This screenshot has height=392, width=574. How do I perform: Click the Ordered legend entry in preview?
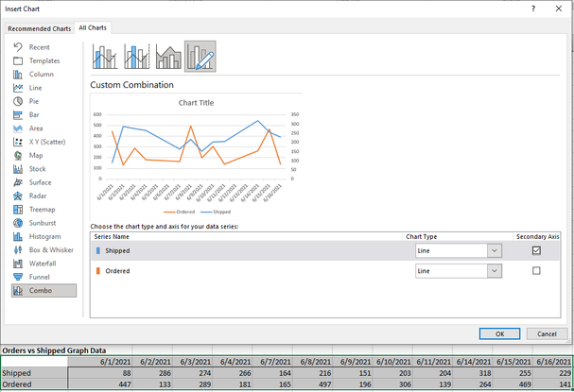[180, 212]
